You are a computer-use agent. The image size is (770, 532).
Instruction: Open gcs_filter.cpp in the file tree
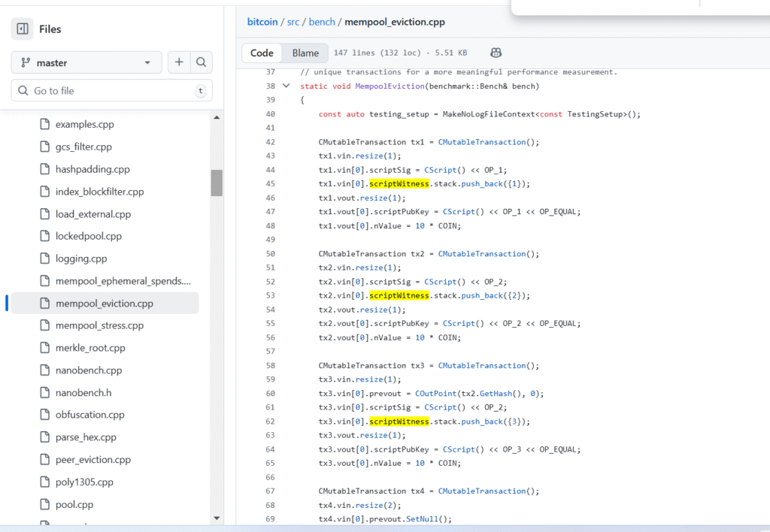83,147
